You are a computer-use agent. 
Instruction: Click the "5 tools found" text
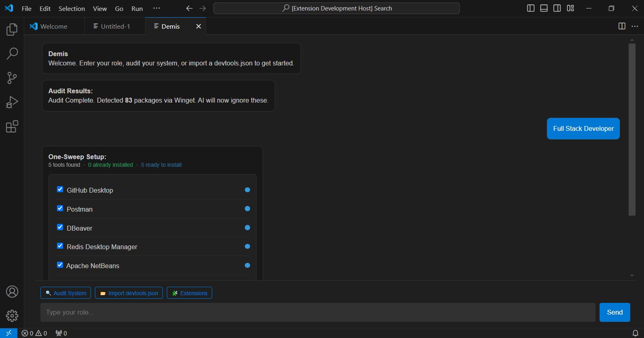coord(64,165)
